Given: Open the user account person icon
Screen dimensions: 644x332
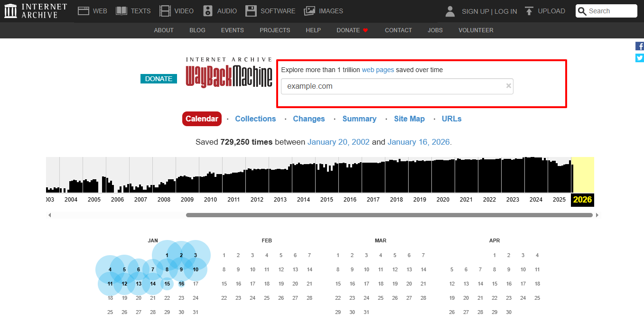Looking at the screenshot, I should 449,11.
